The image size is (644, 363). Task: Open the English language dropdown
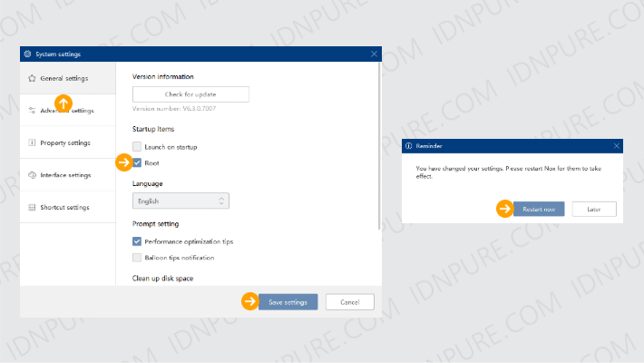click(x=181, y=201)
